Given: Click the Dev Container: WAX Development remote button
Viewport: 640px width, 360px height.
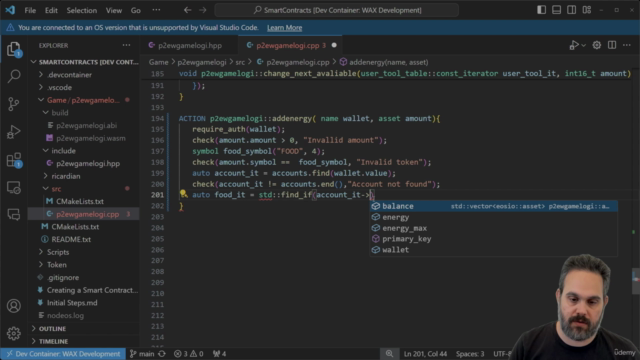Looking at the screenshot, I should (x=63, y=354).
